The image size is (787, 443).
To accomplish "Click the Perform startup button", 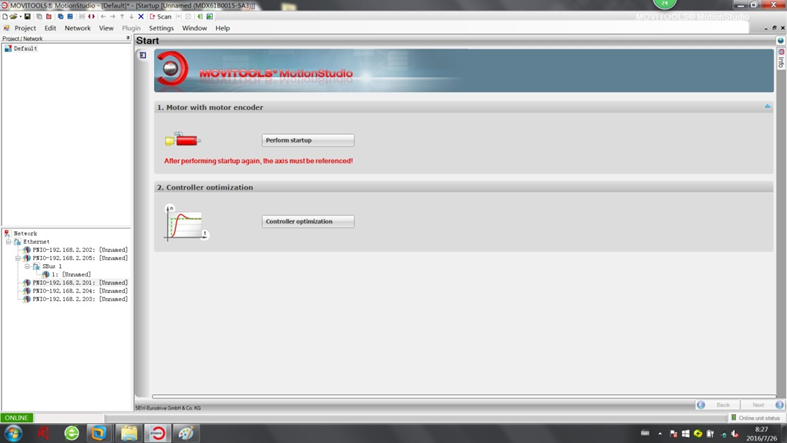I will [308, 141].
